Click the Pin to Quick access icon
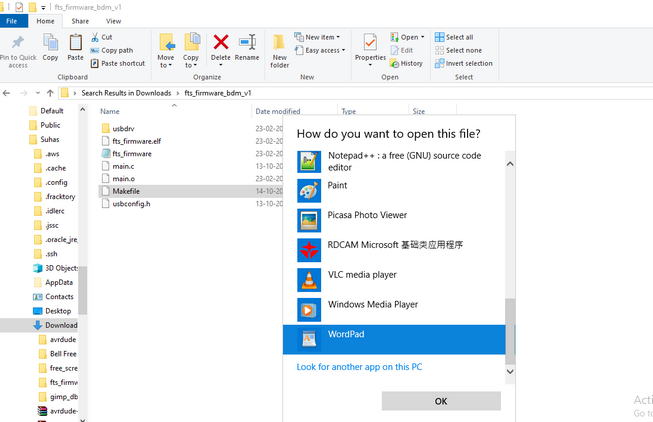 [17, 42]
